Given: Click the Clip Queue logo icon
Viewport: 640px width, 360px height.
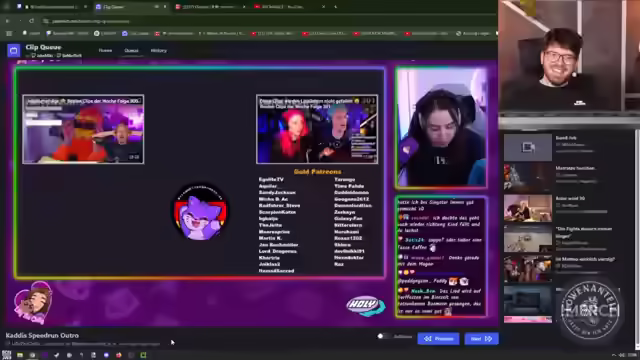Looking at the screenshot, I should tap(13, 50).
